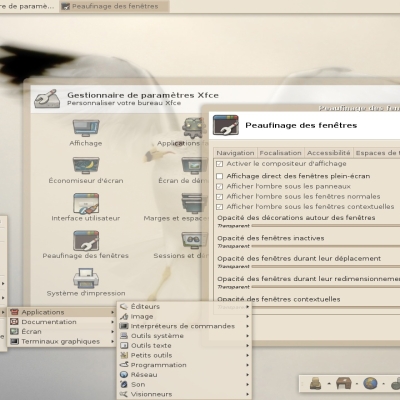Click the Terminaux graphiques menu item icon

point(14,341)
